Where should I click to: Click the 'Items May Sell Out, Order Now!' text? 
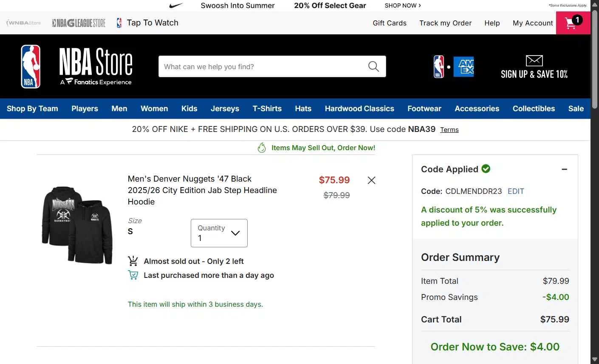pos(323,148)
